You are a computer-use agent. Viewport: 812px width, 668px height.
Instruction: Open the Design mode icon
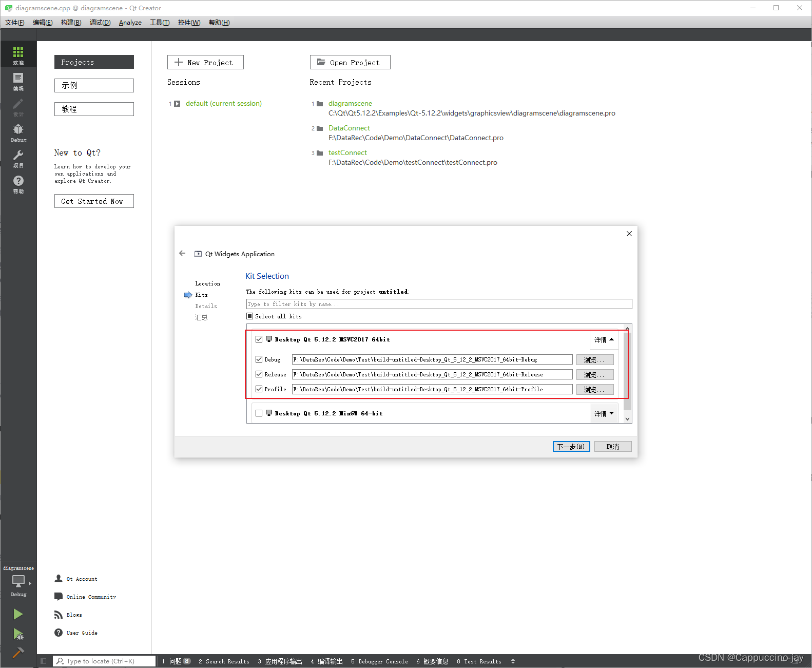click(x=18, y=106)
